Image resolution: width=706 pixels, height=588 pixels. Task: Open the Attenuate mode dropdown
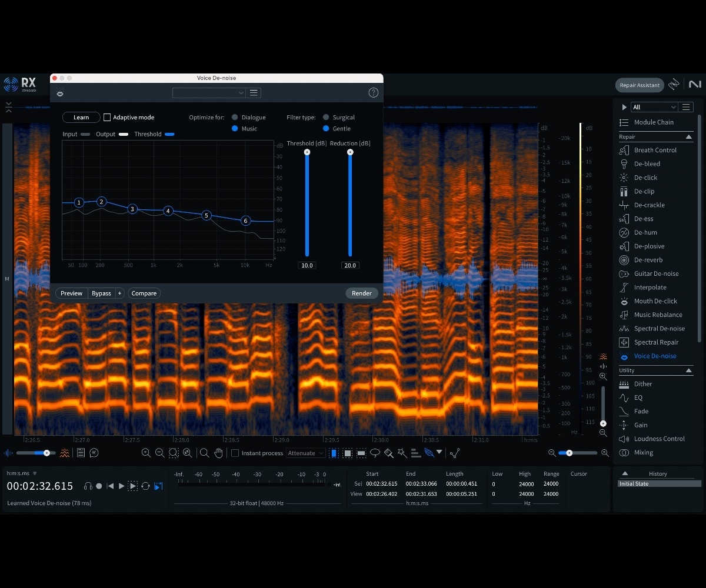click(x=305, y=453)
